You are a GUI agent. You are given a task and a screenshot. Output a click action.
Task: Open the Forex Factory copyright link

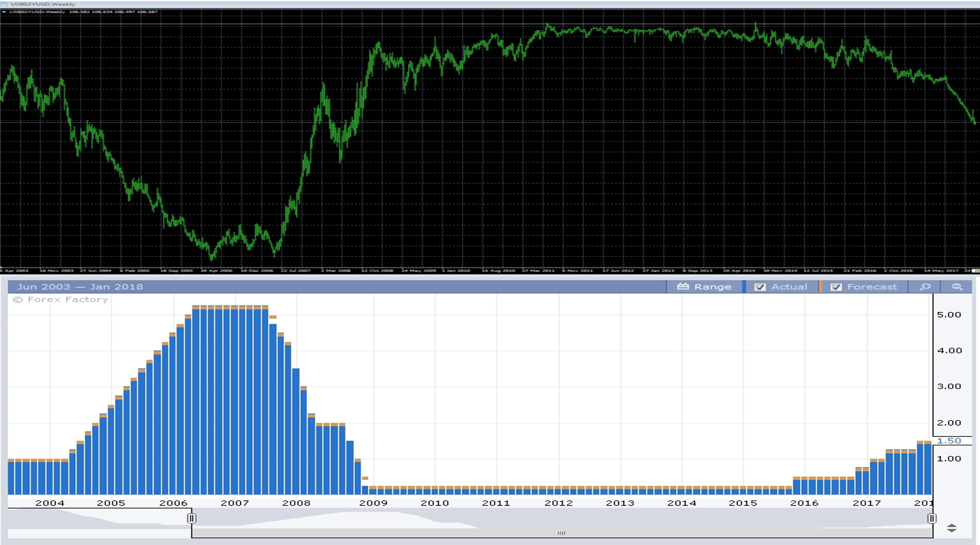[x=61, y=299]
